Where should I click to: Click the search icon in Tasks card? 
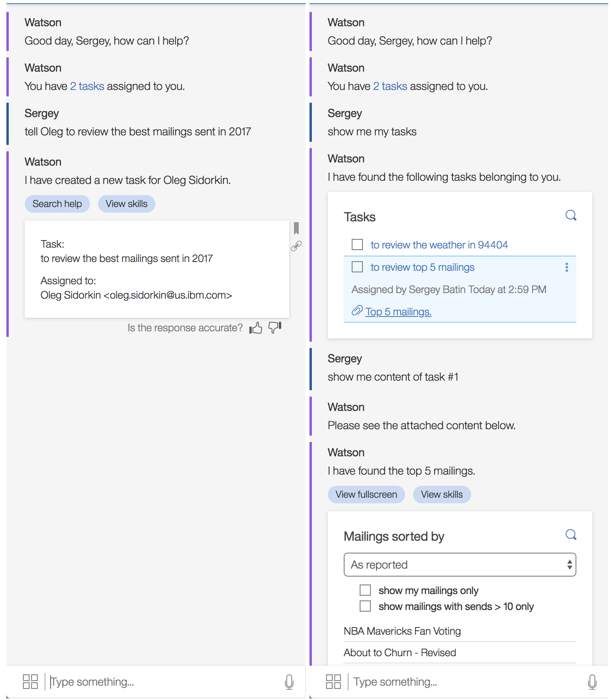pos(571,215)
